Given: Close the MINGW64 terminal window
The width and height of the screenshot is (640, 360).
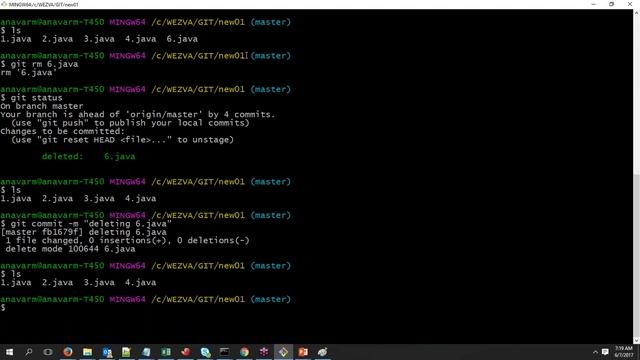Looking at the screenshot, I should [630, 4].
